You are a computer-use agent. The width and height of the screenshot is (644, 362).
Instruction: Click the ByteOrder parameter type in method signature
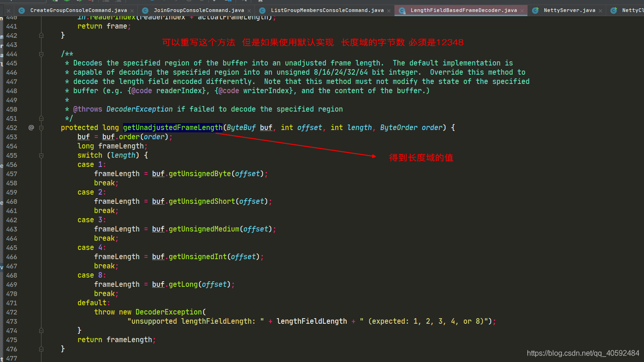(399, 128)
